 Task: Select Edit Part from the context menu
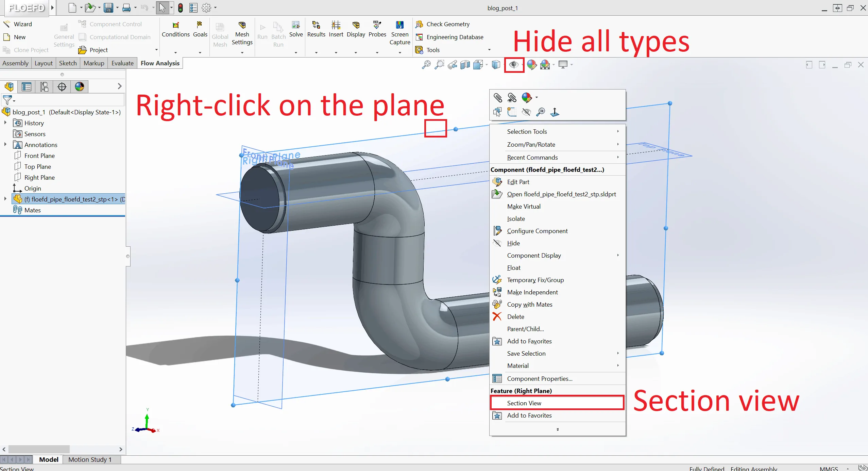[x=557, y=182]
